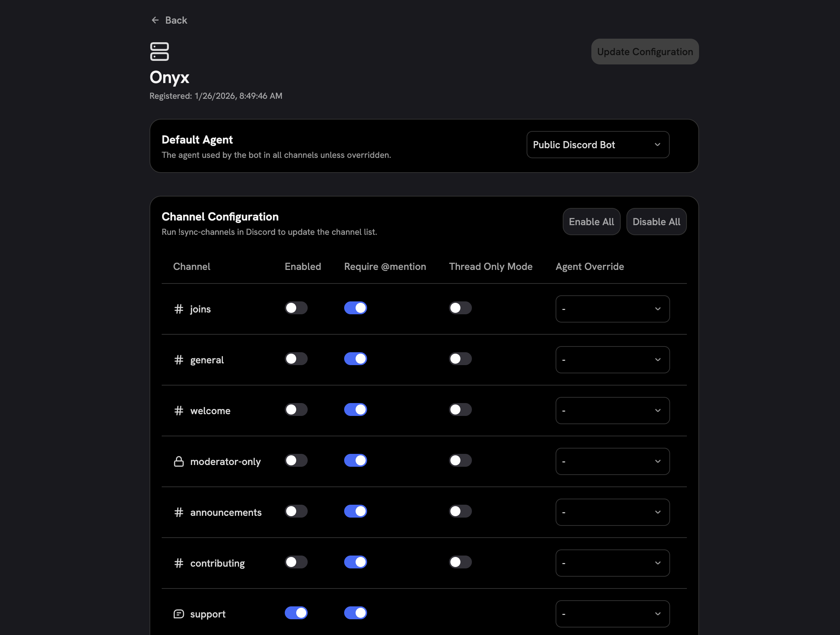Turn on Thread Only Mode for welcome
The image size is (840, 635).
click(x=460, y=409)
